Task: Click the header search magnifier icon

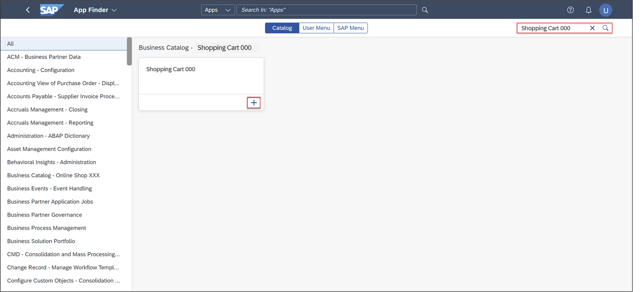Action: (x=425, y=10)
